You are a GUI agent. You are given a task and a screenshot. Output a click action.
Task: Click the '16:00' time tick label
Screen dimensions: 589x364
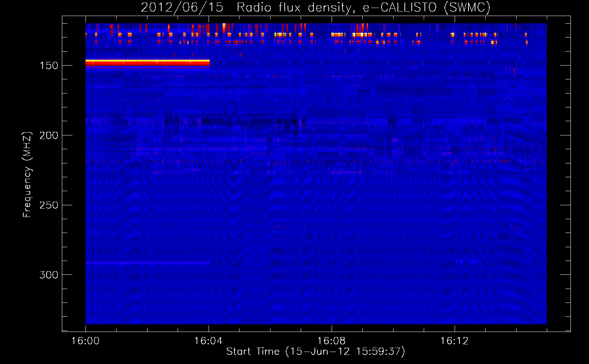[86, 341]
